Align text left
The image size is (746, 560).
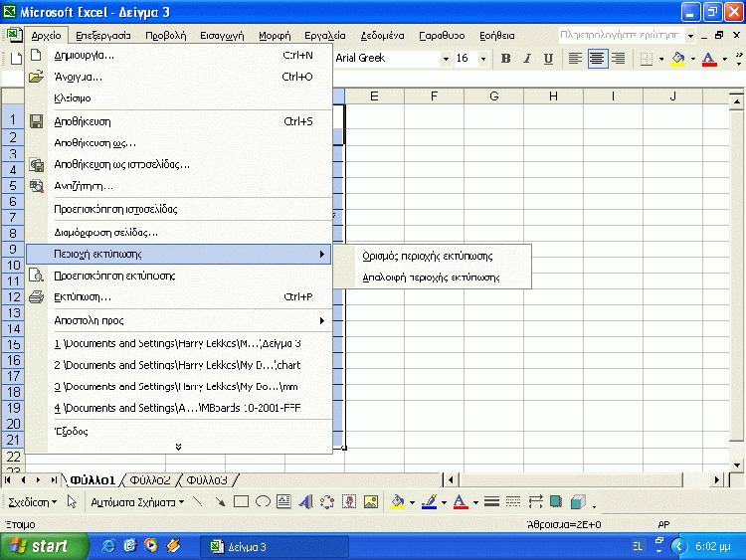click(575, 58)
